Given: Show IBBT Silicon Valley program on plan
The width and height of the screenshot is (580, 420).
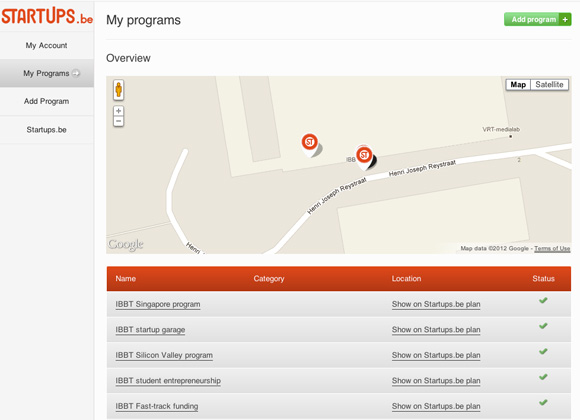Looking at the screenshot, I should [436, 355].
